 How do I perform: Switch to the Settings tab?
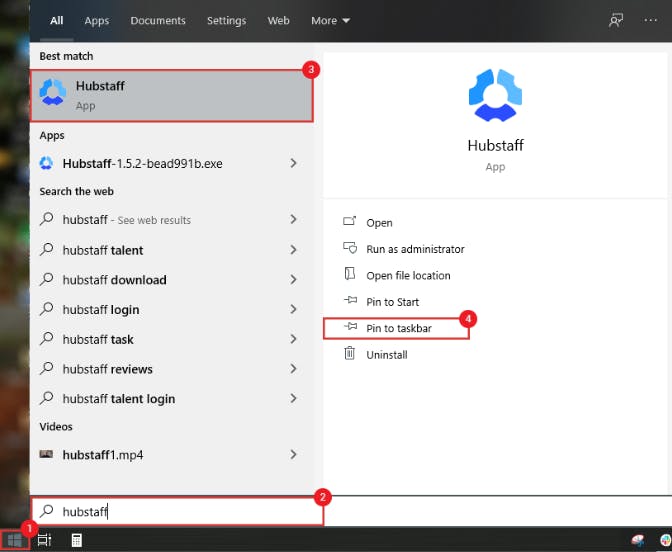227,21
